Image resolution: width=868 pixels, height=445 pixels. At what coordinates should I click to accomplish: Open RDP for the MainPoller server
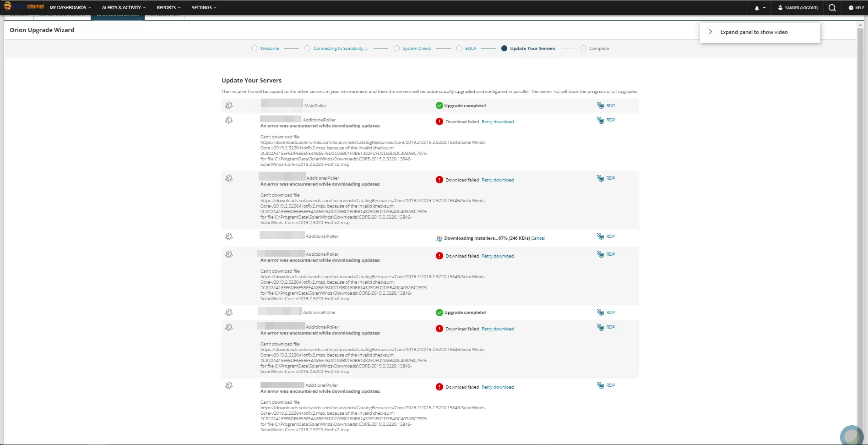606,105
